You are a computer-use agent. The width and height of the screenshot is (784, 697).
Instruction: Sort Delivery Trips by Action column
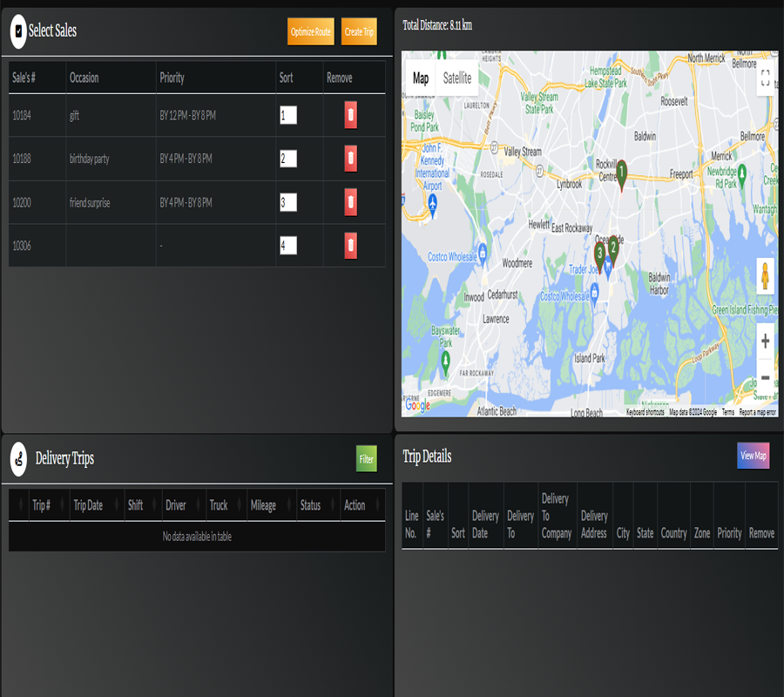tap(363, 505)
